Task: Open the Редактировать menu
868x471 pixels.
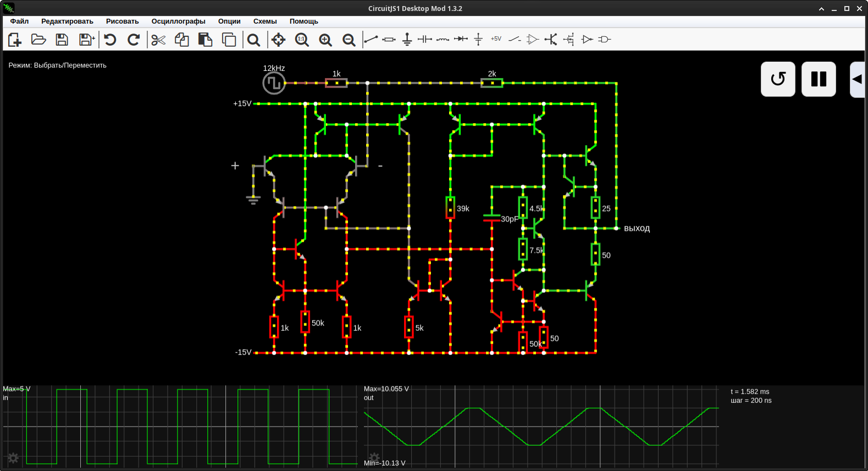Action: pos(67,21)
